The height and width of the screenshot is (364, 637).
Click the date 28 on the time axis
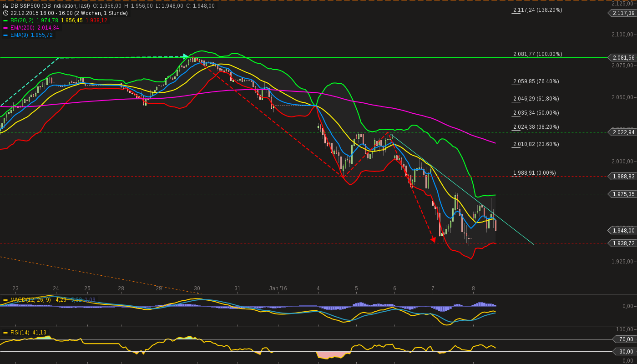[121, 288]
